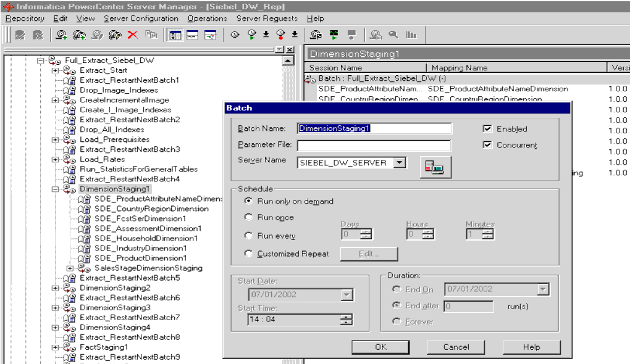630x364 pixels.
Task: Open the Operations menu
Action: tap(208, 19)
